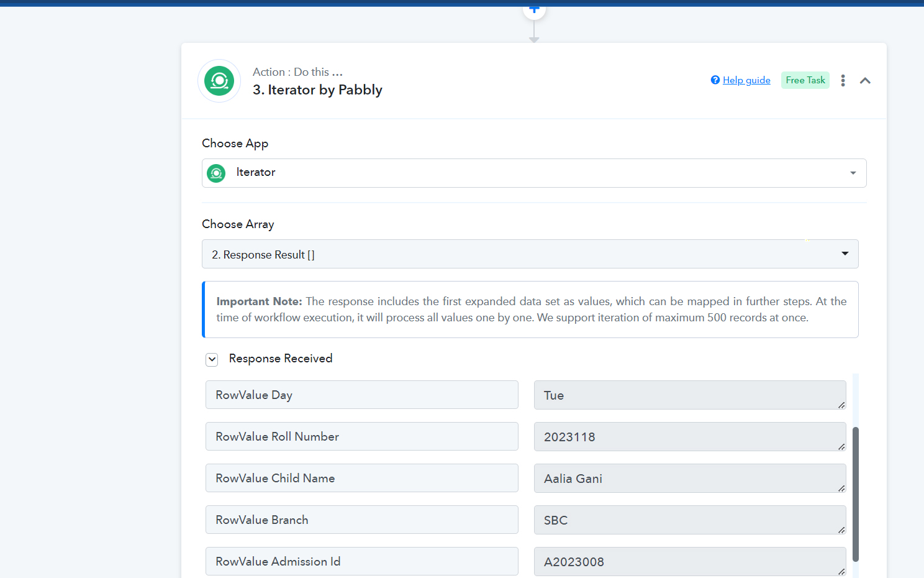Viewport: 924px width, 578px height.
Task: Click the 'Action : Do this ...' text
Action: point(297,72)
